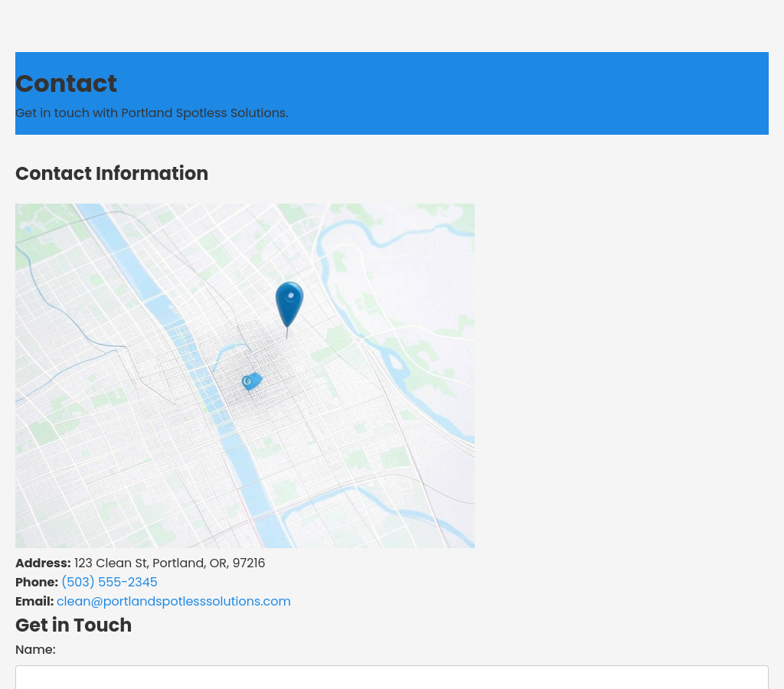Click the blue header banner background
This screenshot has height=689, width=784.
pyautogui.click(x=536, y=92)
